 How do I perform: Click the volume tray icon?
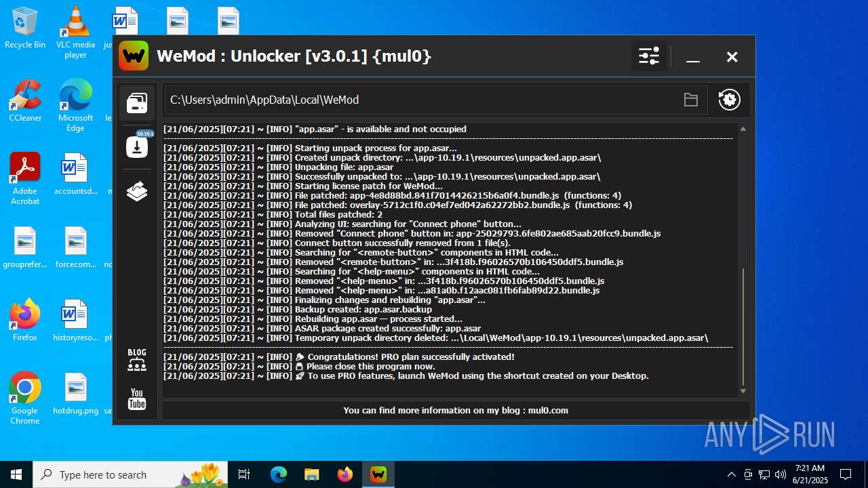point(781,474)
